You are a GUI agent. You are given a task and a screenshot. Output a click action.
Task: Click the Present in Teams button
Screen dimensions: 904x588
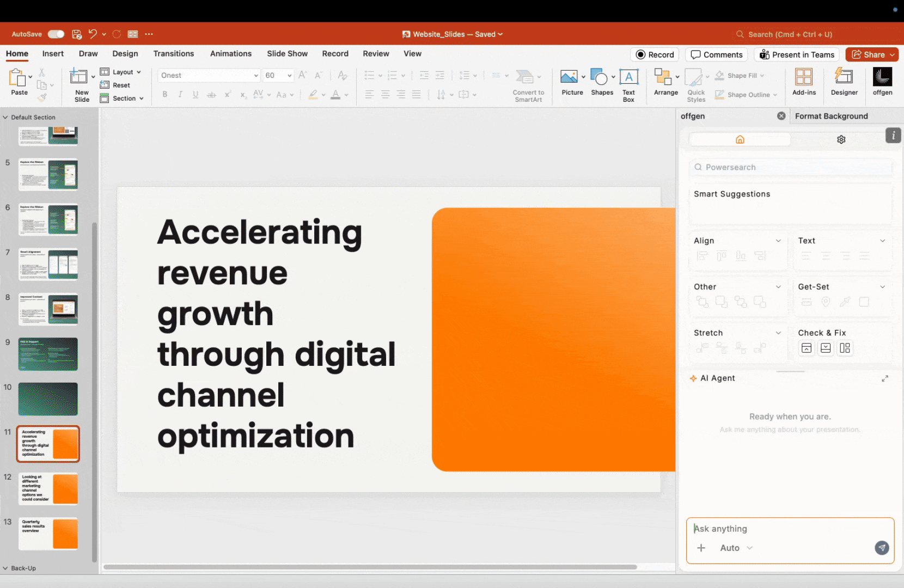(797, 54)
